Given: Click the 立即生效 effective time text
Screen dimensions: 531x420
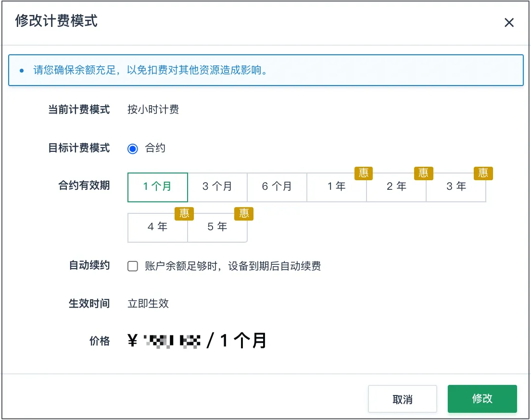Looking at the screenshot, I should (148, 303).
